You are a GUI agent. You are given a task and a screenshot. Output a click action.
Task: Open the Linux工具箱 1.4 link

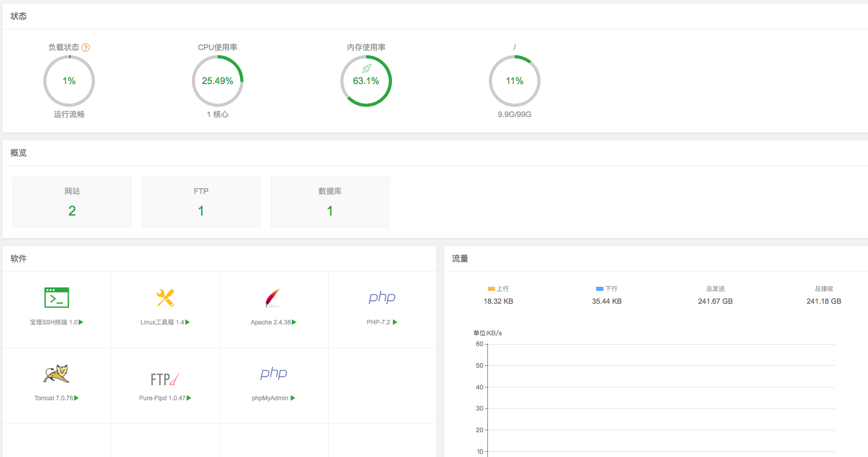tap(162, 322)
